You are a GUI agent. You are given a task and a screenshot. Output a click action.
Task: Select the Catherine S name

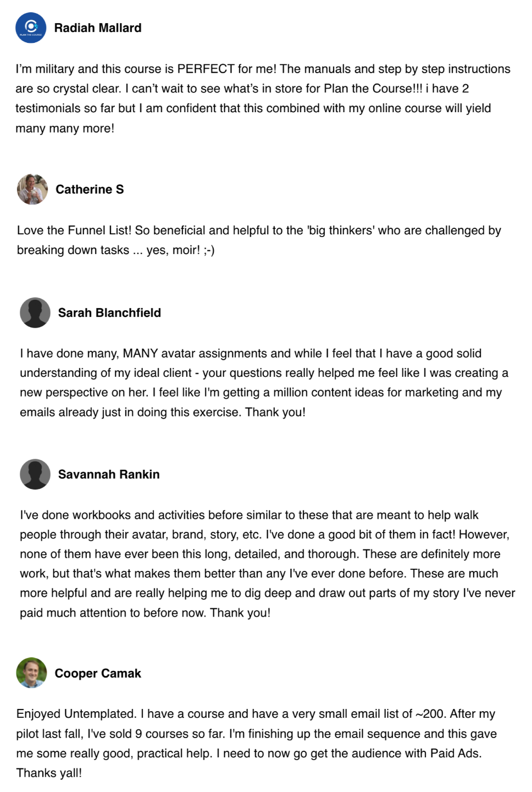[x=90, y=189]
